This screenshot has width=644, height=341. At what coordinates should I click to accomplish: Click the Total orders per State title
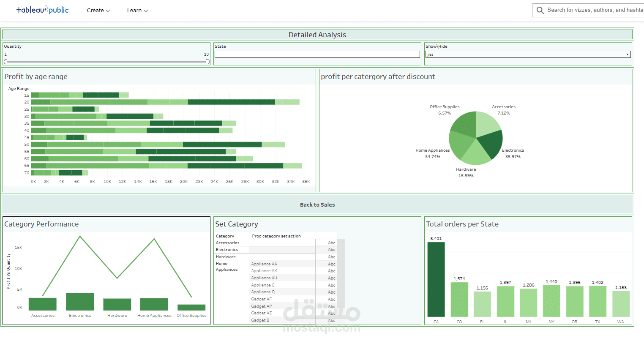point(462,224)
